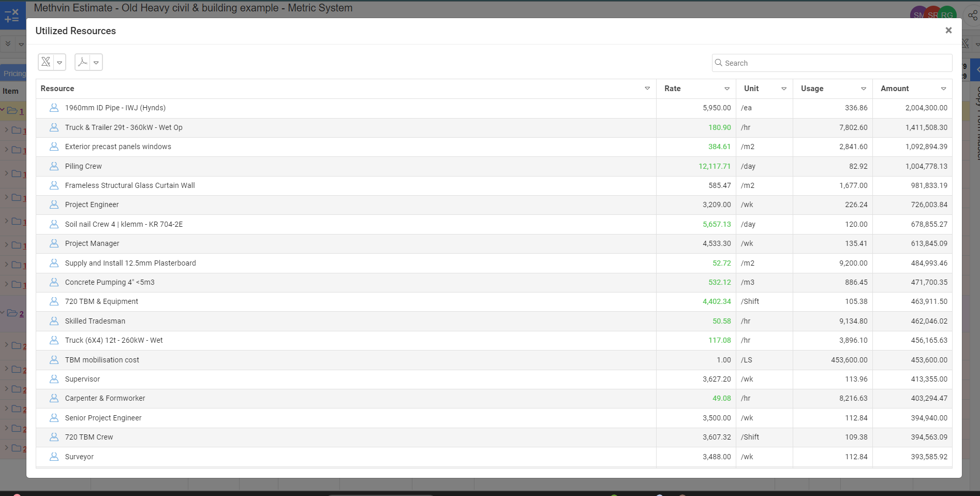Screen dimensions: 980x496
Task: Close the Utilized Resources dialog
Action: coord(948,31)
